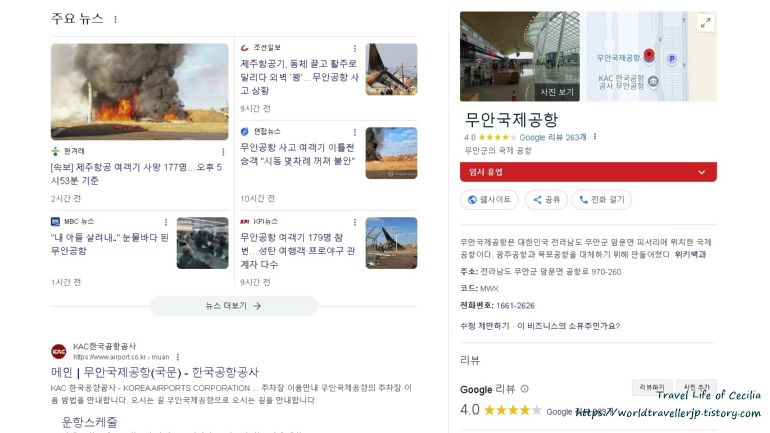Click the red location pin on map
Viewport: 770px width, 433px height.
click(x=649, y=56)
